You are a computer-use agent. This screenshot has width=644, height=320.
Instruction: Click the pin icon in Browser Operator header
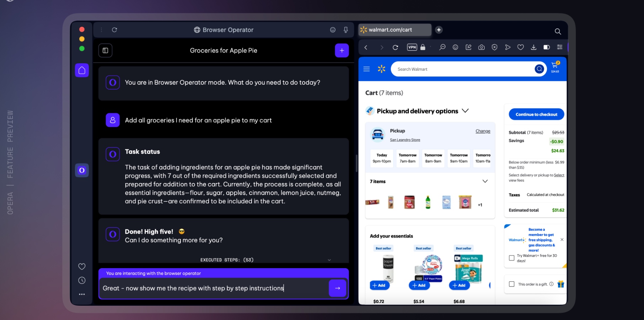[x=346, y=30]
